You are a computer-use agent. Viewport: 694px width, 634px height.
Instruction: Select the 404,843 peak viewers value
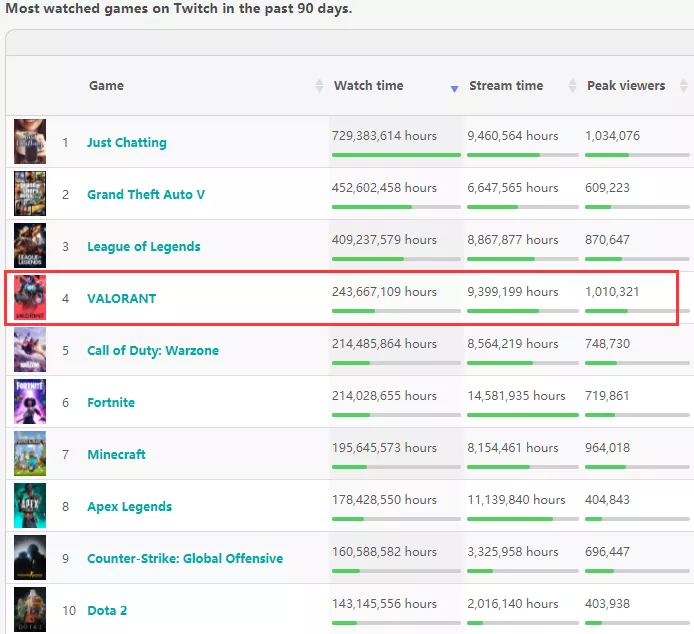coord(607,500)
